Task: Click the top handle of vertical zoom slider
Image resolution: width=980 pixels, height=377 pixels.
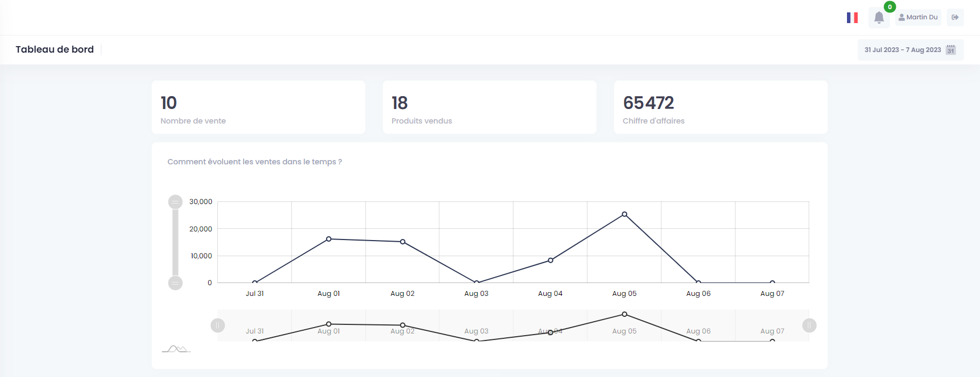Action: (x=175, y=202)
